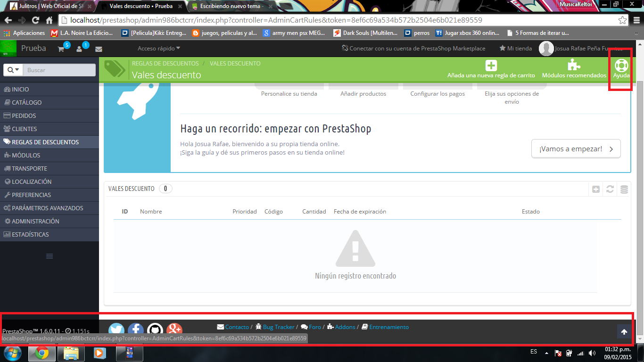Image resolution: width=644 pixels, height=362 pixels.
Task: Click the Buscar search field
Action: [x=59, y=70]
